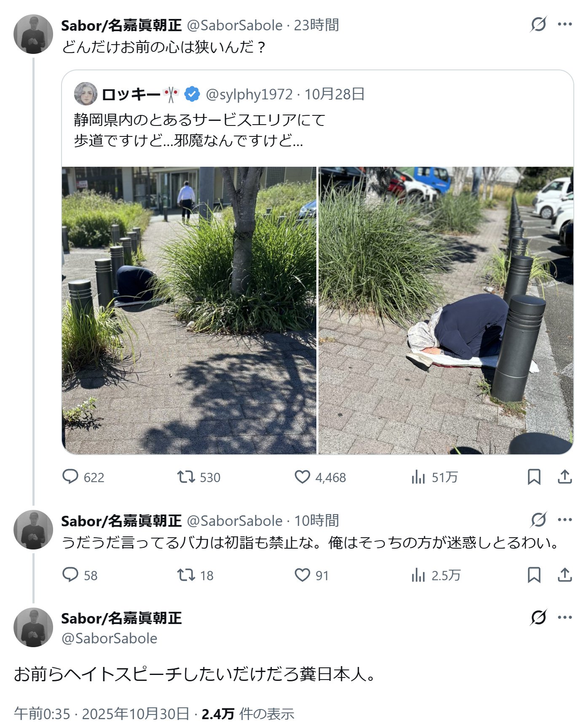This screenshot has width=586, height=728.
Task: Open more options on the bottom main tweet
Action: (x=565, y=618)
